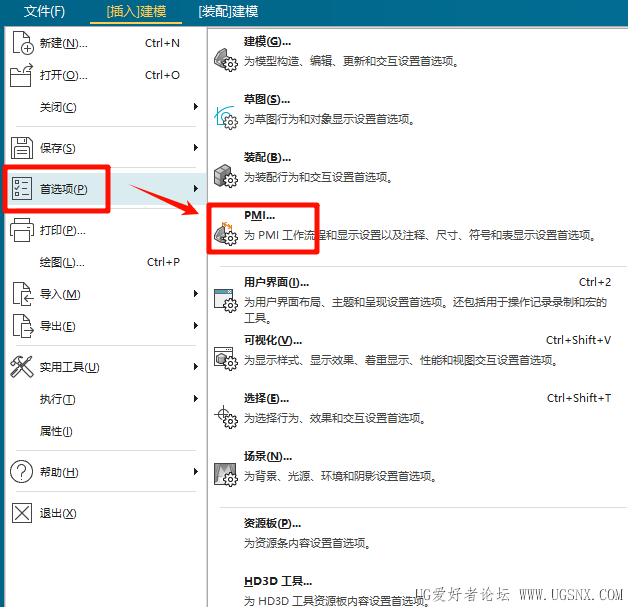Click the Open folder icon
This screenshot has height=607, width=628.
pos(21,75)
